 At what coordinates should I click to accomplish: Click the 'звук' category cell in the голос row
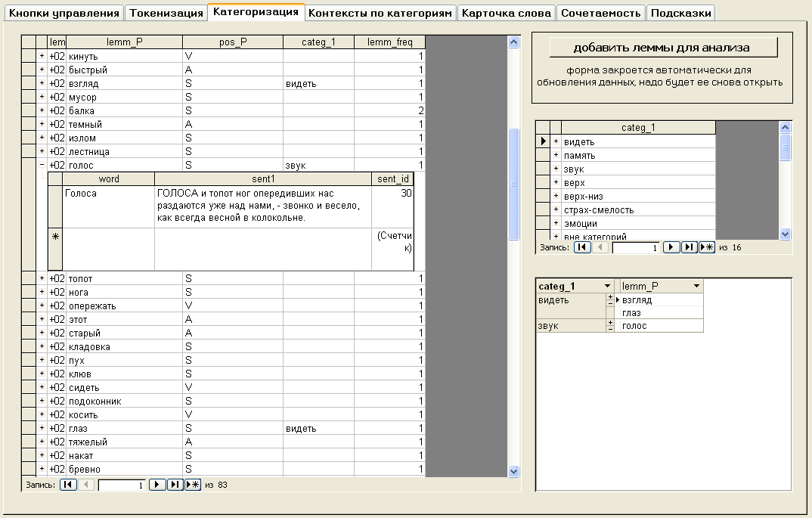(x=318, y=166)
